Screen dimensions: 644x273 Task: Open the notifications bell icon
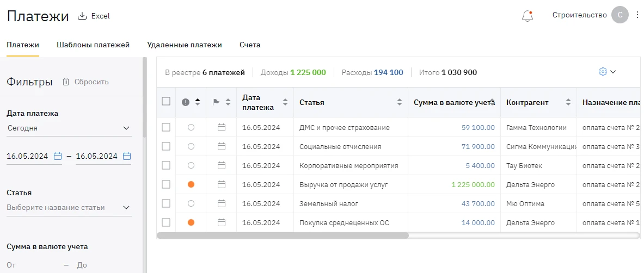coord(528,16)
